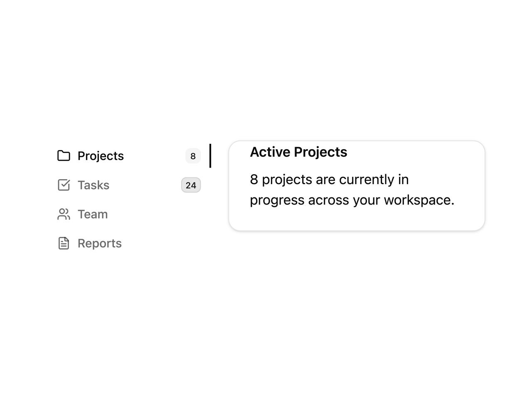Click the word "Projects" in the card title
The width and height of the screenshot is (532, 399).
[320, 152]
